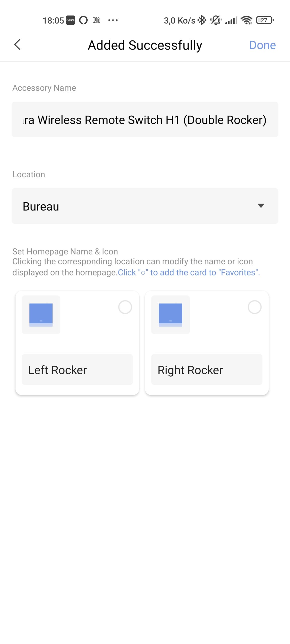The image size is (290, 644).
Task: Tap the muted bell status icon
Action: click(216, 20)
